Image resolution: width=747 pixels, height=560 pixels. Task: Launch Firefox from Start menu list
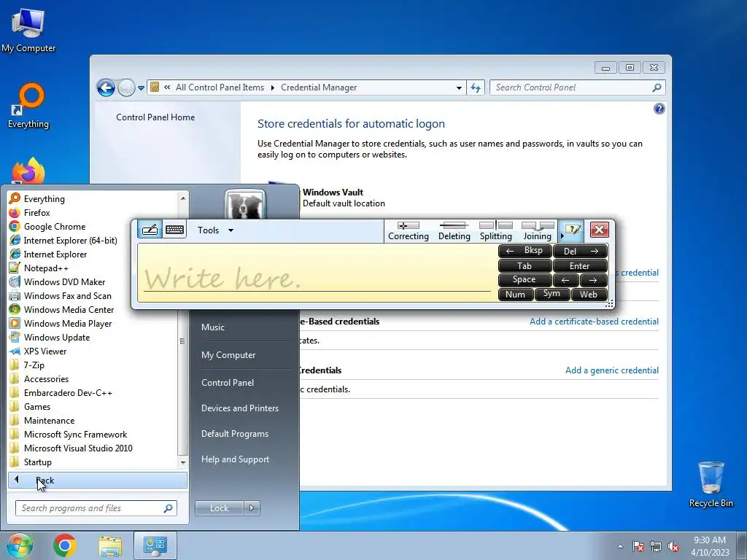(x=93, y=212)
